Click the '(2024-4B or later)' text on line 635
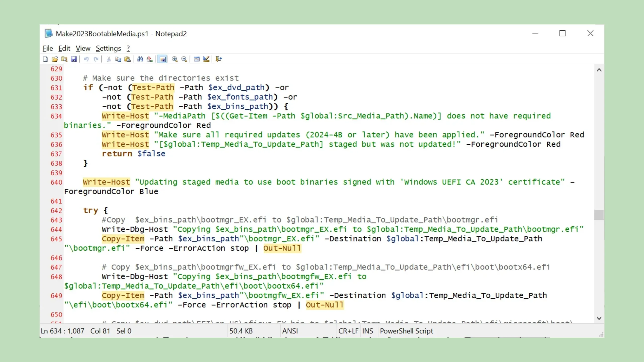644x362 pixels. pos(347,135)
